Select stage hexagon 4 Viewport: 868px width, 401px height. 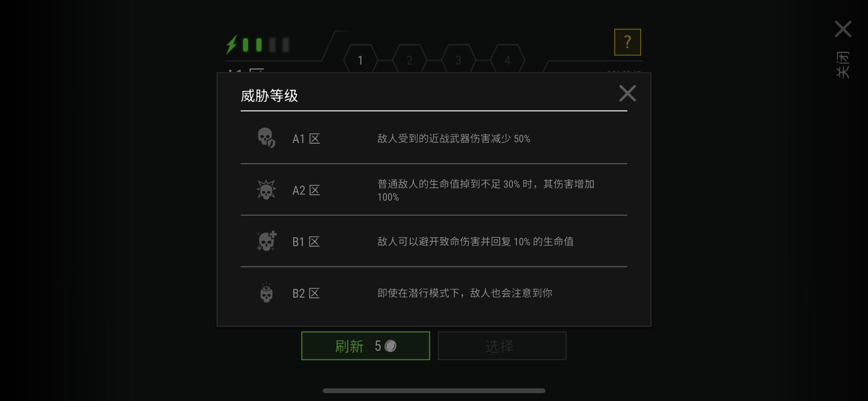507,60
